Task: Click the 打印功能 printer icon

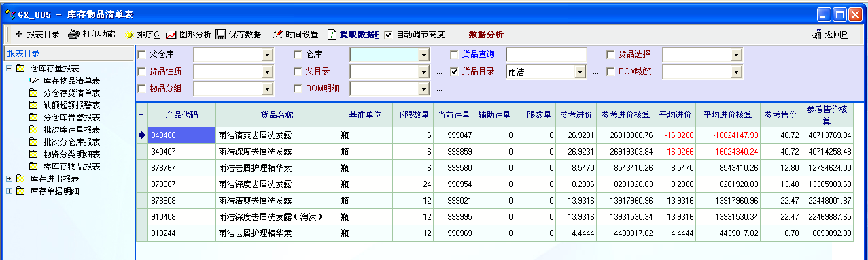Action: 73,34
